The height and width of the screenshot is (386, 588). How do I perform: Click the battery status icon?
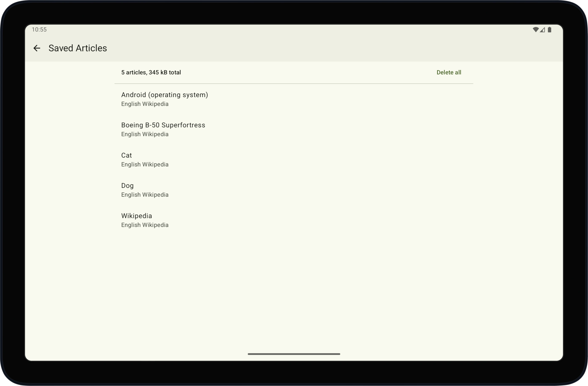tap(549, 30)
